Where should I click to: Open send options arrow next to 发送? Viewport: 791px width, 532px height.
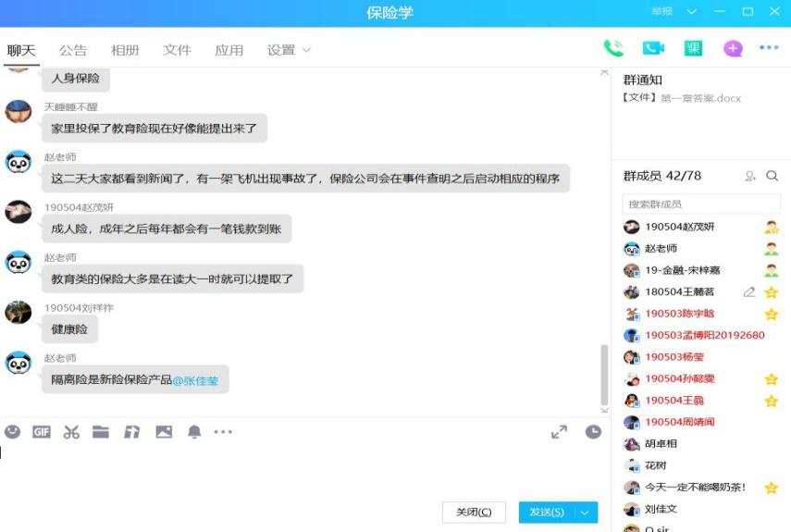tap(586, 513)
